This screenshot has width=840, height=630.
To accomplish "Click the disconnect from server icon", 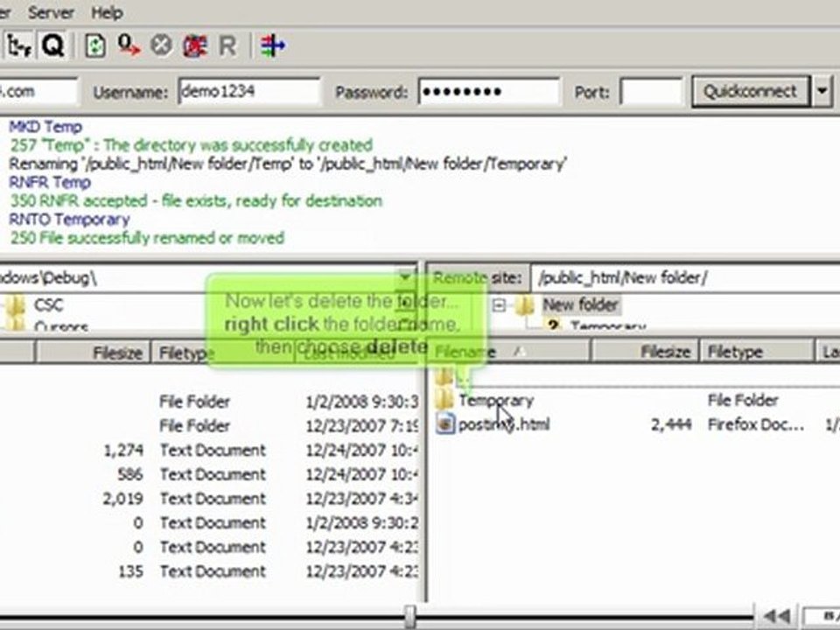I will [195, 45].
